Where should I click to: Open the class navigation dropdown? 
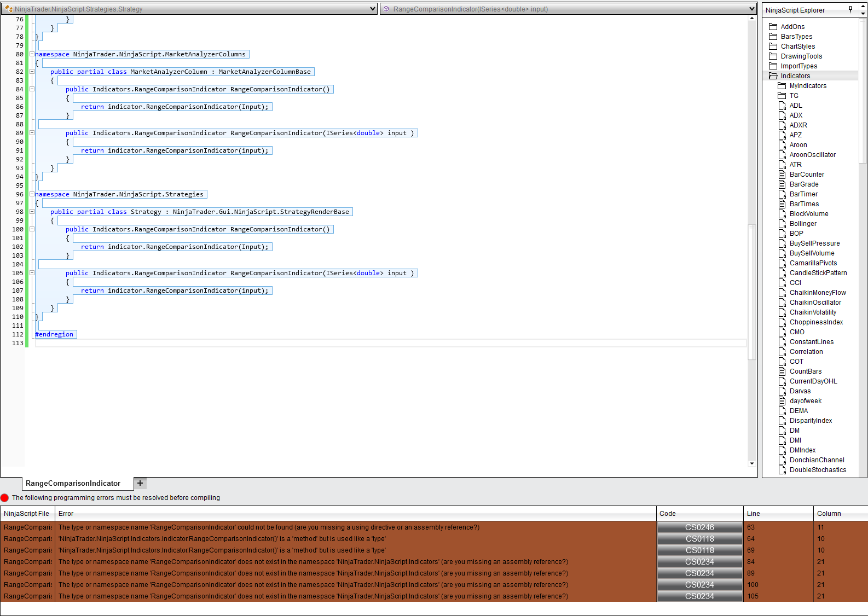coord(373,9)
